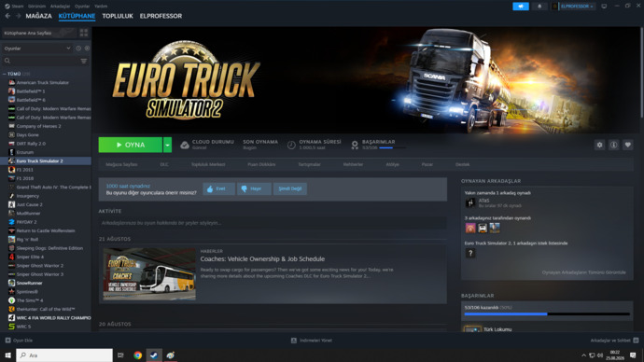This screenshot has width=644, height=362.
Task: Go to the TOPLULUK tab
Action: (x=118, y=16)
